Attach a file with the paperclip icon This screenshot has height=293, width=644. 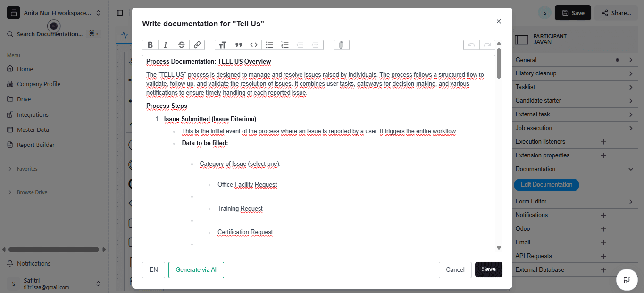coord(341,44)
